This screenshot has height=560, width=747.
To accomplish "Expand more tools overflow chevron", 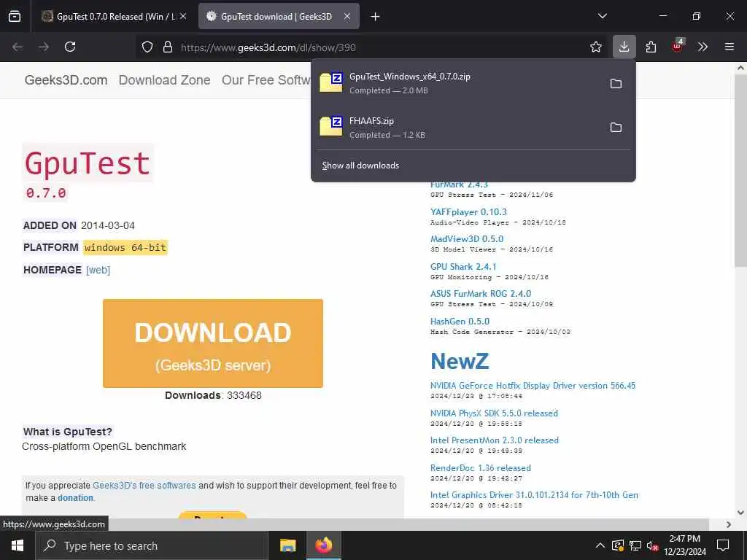I will coord(703,47).
